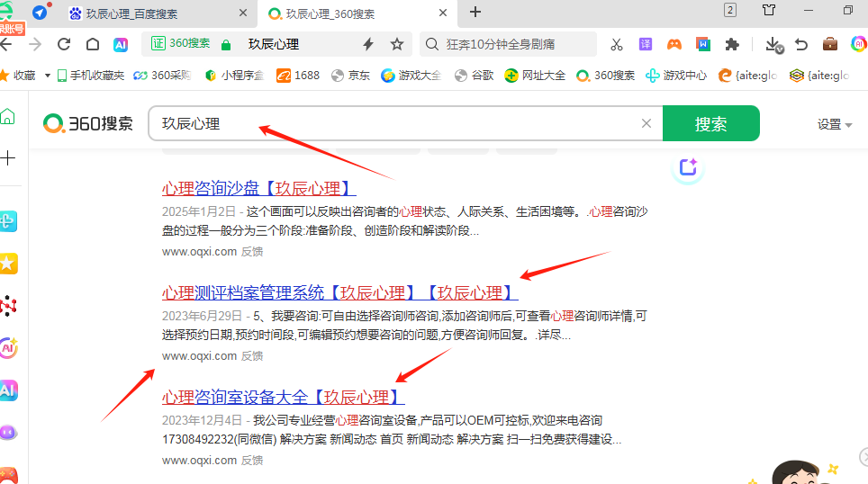Open the skin shirt icon
The height and width of the screenshot is (484, 868).
(769, 10)
